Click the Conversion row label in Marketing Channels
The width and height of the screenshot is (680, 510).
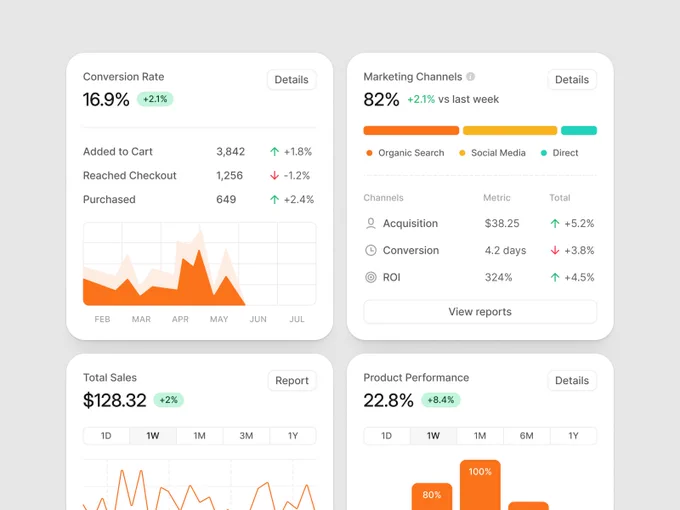point(411,250)
